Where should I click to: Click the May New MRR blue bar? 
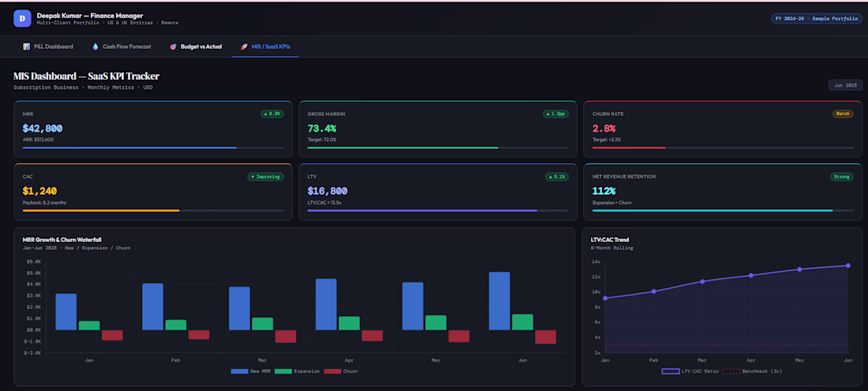coord(413,307)
